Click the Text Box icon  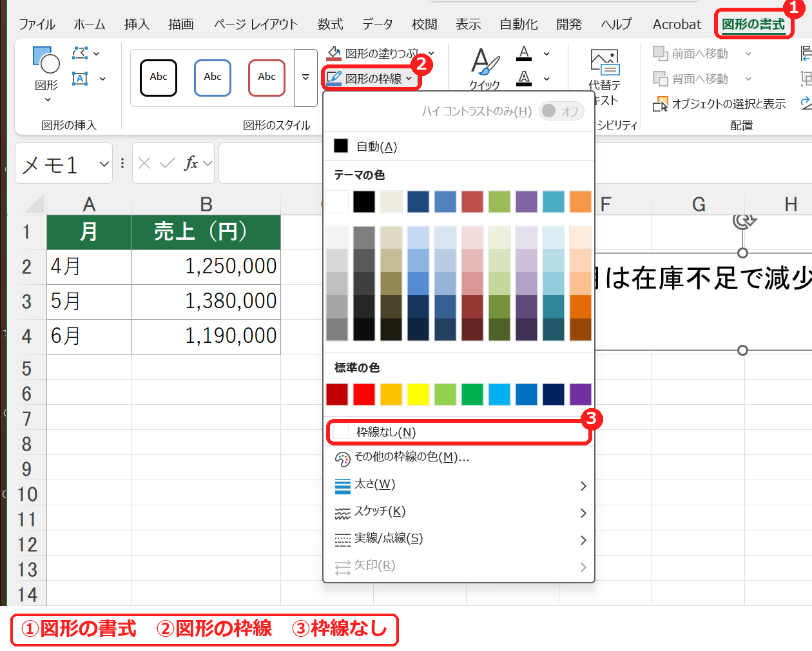[80, 79]
